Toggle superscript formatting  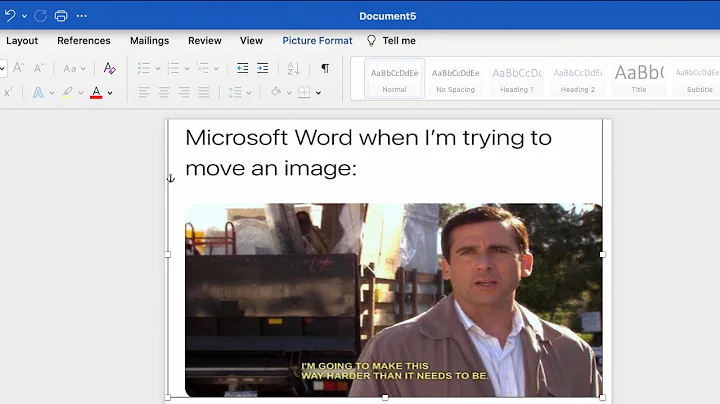[x=8, y=92]
